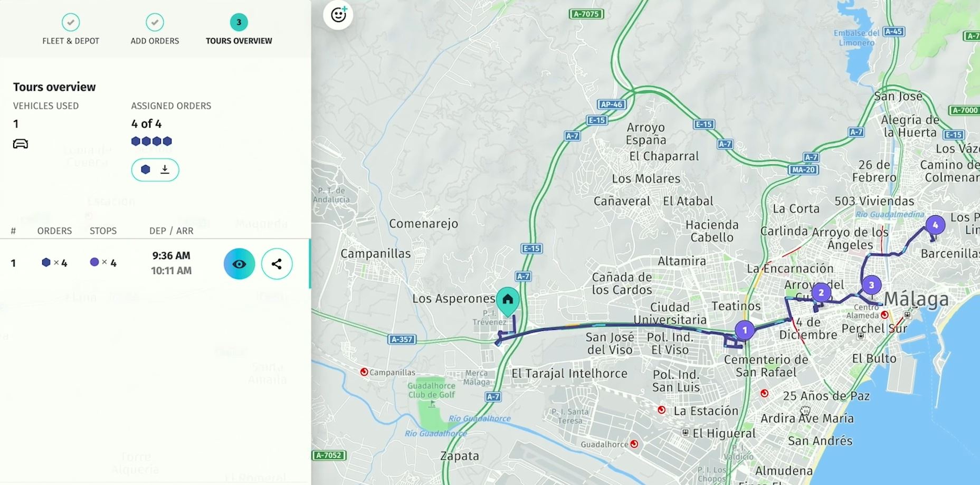The image size is (980, 485).
Task: Open the feedback smiley icon
Action: (338, 15)
